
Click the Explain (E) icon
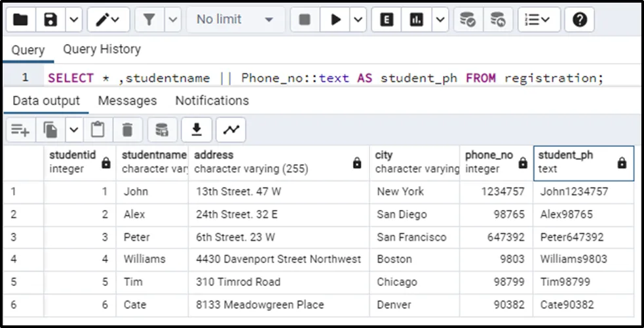pyautogui.click(x=387, y=20)
